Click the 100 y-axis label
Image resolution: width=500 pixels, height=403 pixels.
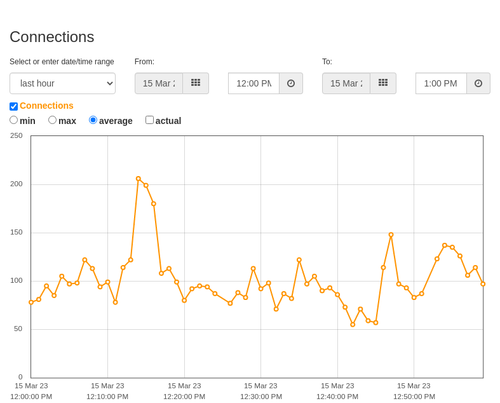pos(16,281)
